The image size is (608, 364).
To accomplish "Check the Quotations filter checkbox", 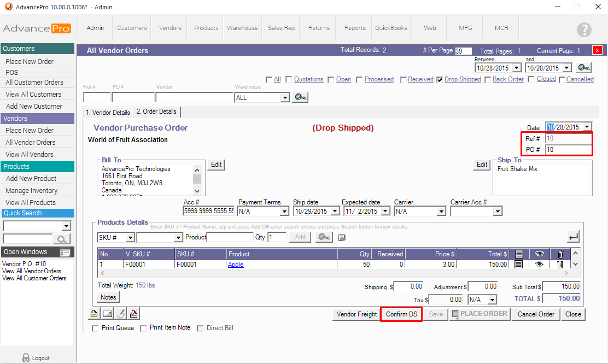I will point(289,80).
